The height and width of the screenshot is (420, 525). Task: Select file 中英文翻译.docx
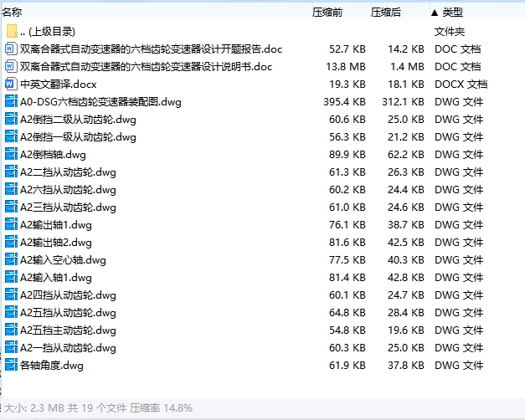coord(59,84)
